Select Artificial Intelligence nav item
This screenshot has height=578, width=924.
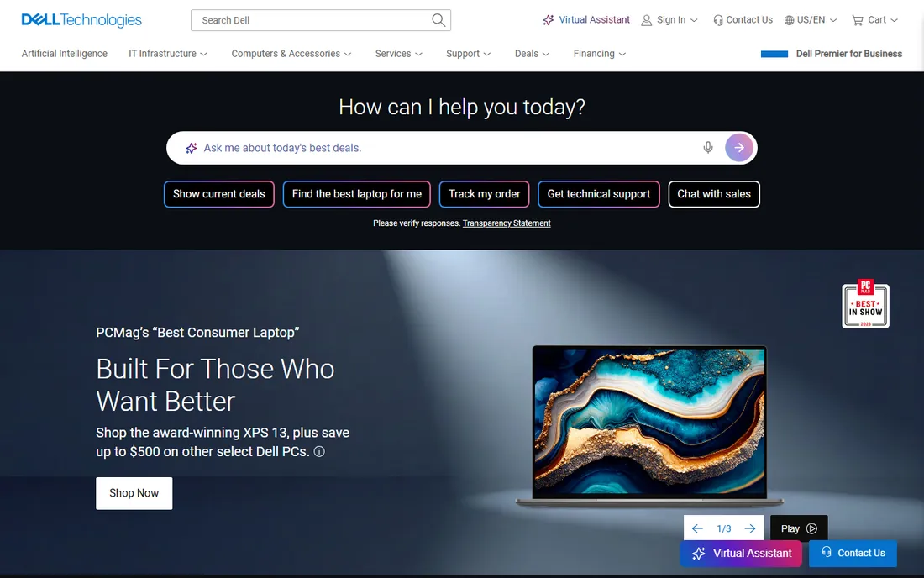[x=64, y=54]
